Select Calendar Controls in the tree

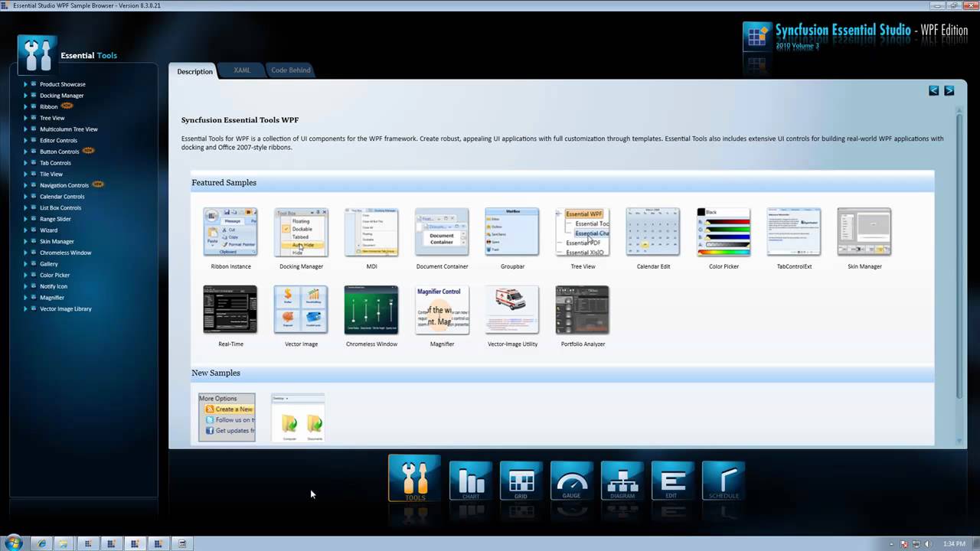62,197
